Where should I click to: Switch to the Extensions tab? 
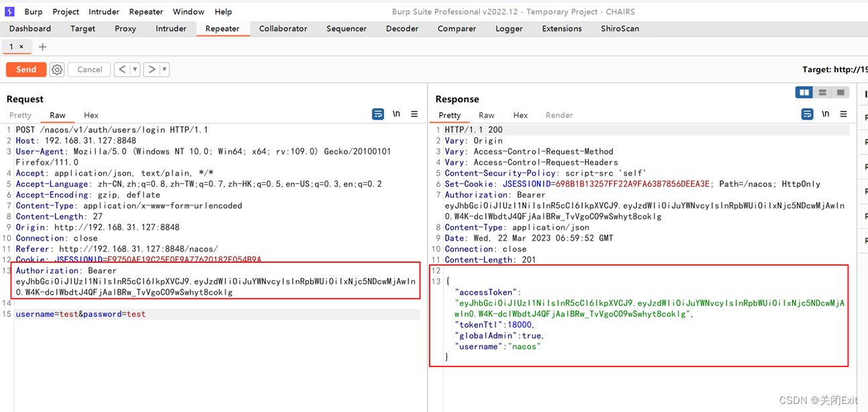(x=562, y=28)
